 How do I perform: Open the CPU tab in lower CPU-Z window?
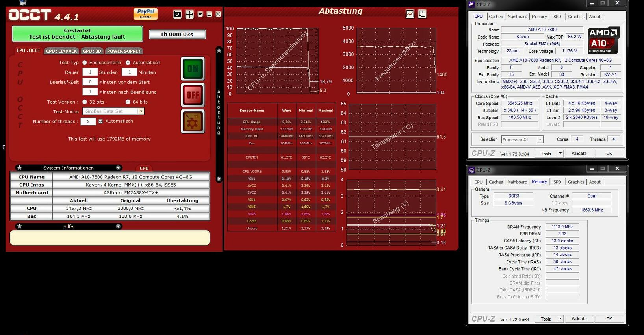[x=478, y=182]
